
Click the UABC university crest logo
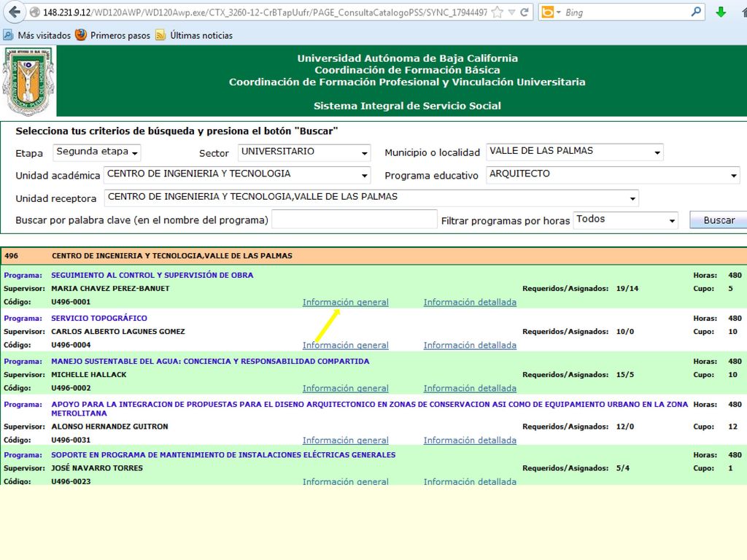click(28, 82)
